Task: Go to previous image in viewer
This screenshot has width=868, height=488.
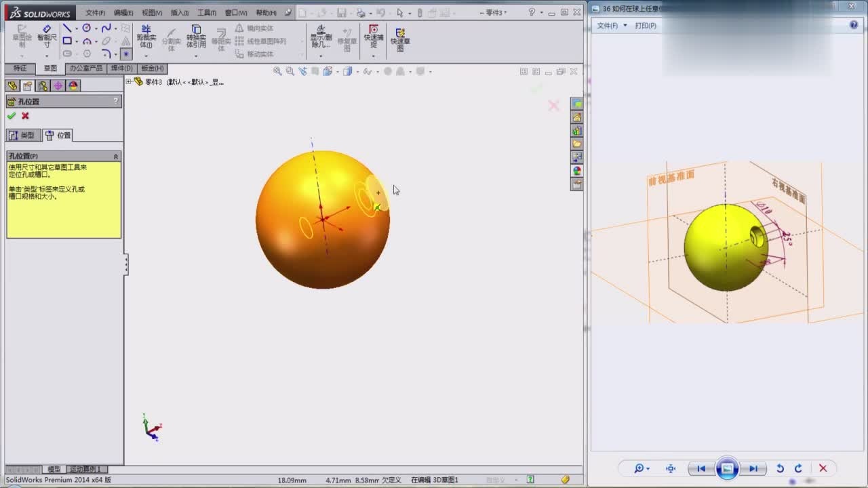Action: [x=701, y=468]
